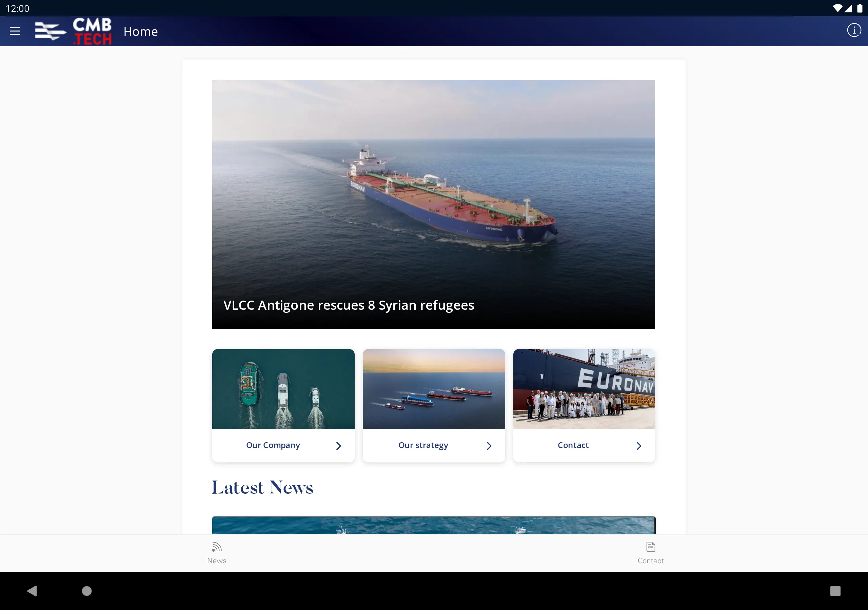This screenshot has height=610, width=868.
Task: Toggle the navigation drawer open
Action: click(15, 30)
